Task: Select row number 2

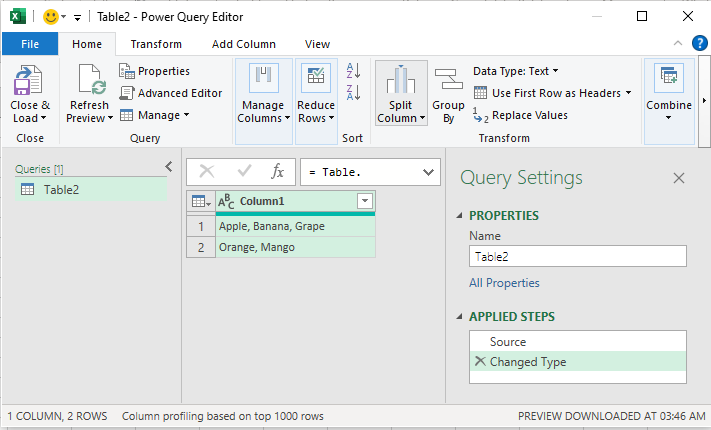Action: [x=201, y=247]
